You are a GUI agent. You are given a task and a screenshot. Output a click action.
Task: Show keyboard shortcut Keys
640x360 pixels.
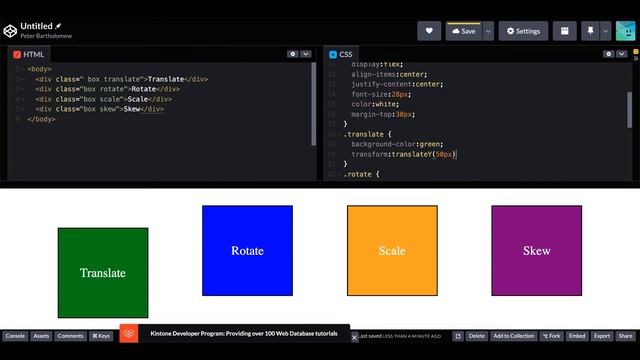pyautogui.click(x=101, y=336)
